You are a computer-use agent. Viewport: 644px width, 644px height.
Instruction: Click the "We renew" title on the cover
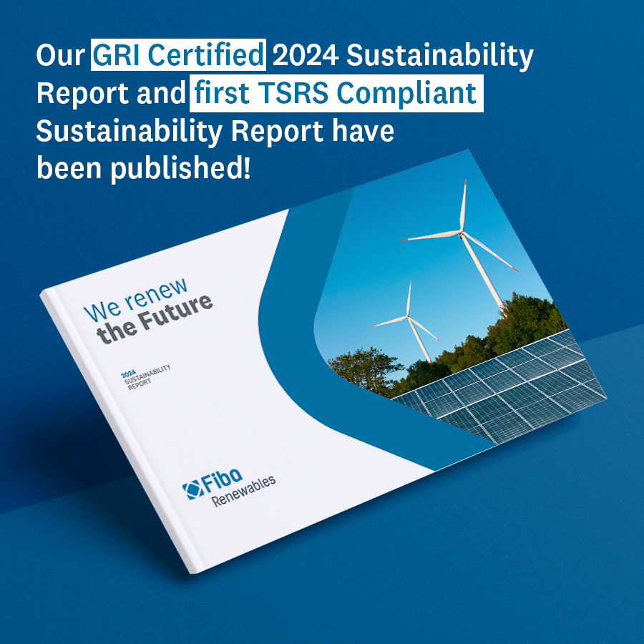136,301
